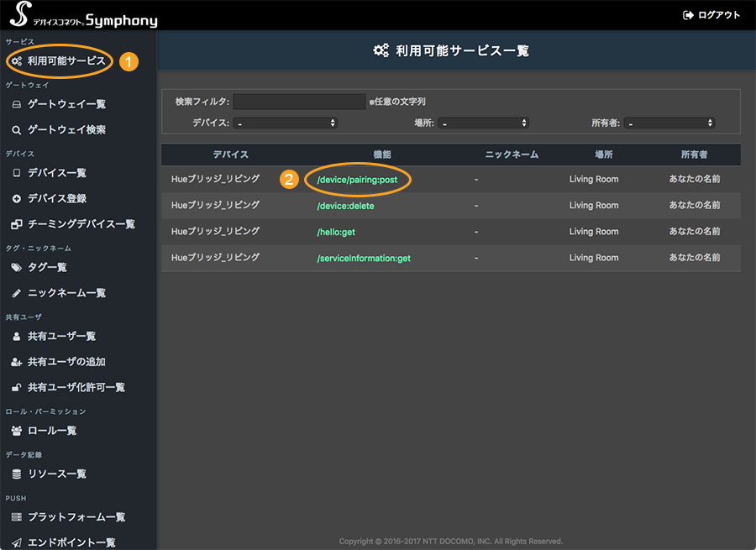Click the ログアウト link
Image resolution: width=756 pixels, height=550 pixels.
coord(718,15)
